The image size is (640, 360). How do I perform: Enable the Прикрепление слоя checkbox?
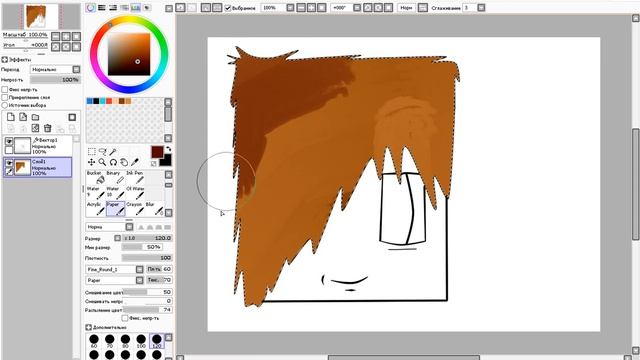(x=4, y=98)
